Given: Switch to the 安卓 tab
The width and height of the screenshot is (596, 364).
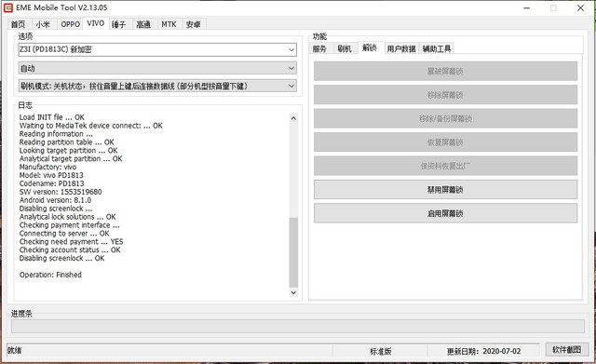Looking at the screenshot, I should [193, 24].
